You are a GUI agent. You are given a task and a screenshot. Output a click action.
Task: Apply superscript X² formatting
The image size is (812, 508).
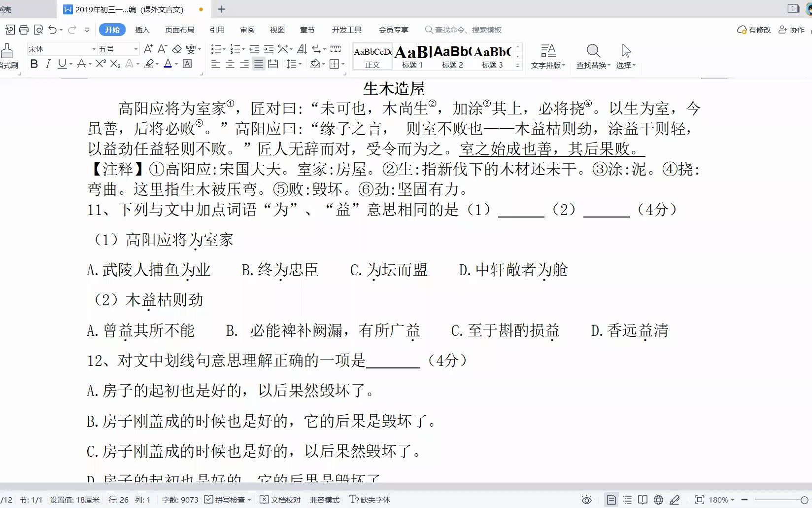click(x=101, y=64)
